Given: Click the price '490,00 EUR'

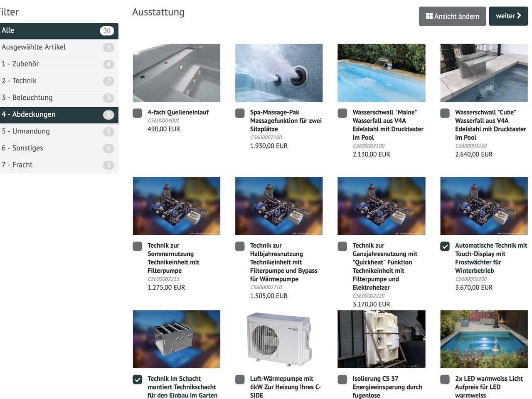Looking at the screenshot, I should [x=164, y=129].
